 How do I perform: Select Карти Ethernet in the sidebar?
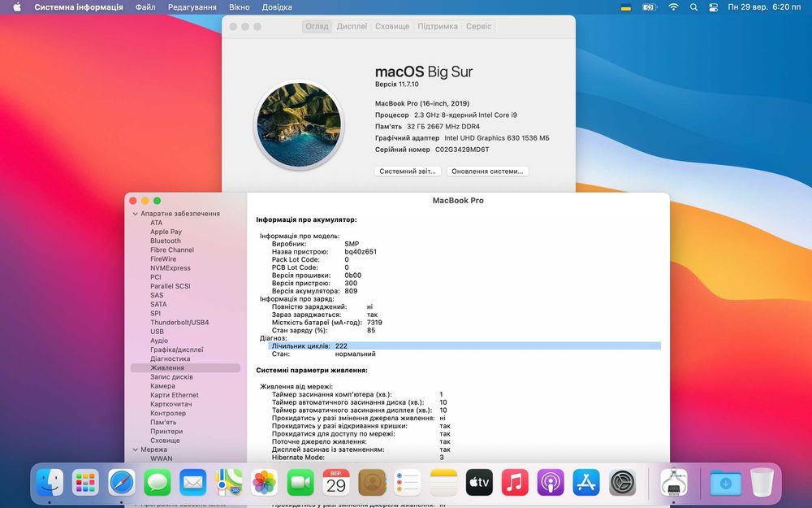pyautogui.click(x=175, y=395)
